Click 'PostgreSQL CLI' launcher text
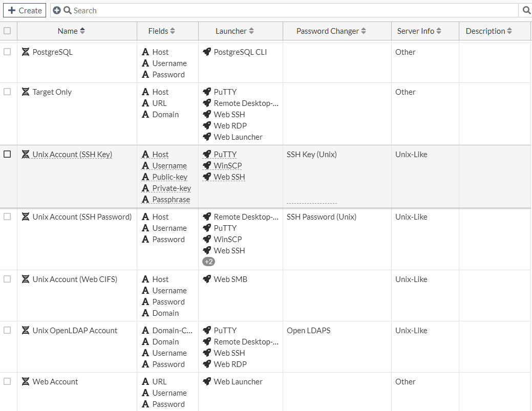Image resolution: width=532 pixels, height=411 pixels. tap(240, 52)
